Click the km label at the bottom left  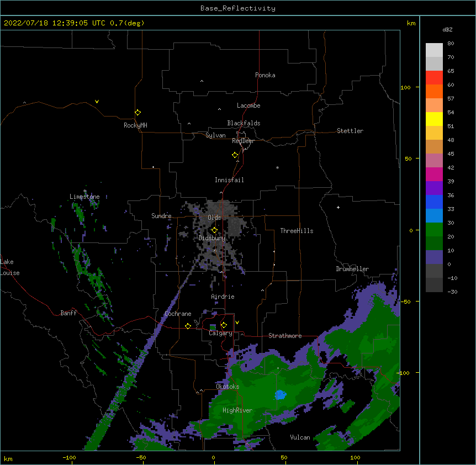[x=8, y=458]
